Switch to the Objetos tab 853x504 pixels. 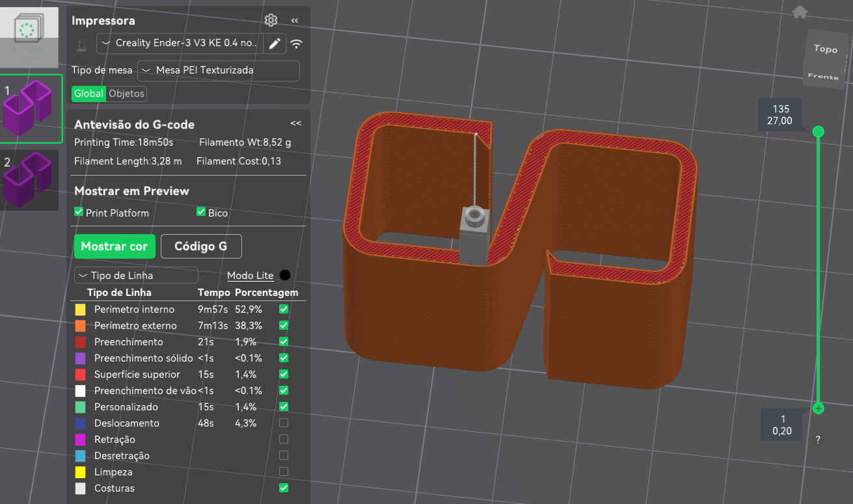coord(126,94)
